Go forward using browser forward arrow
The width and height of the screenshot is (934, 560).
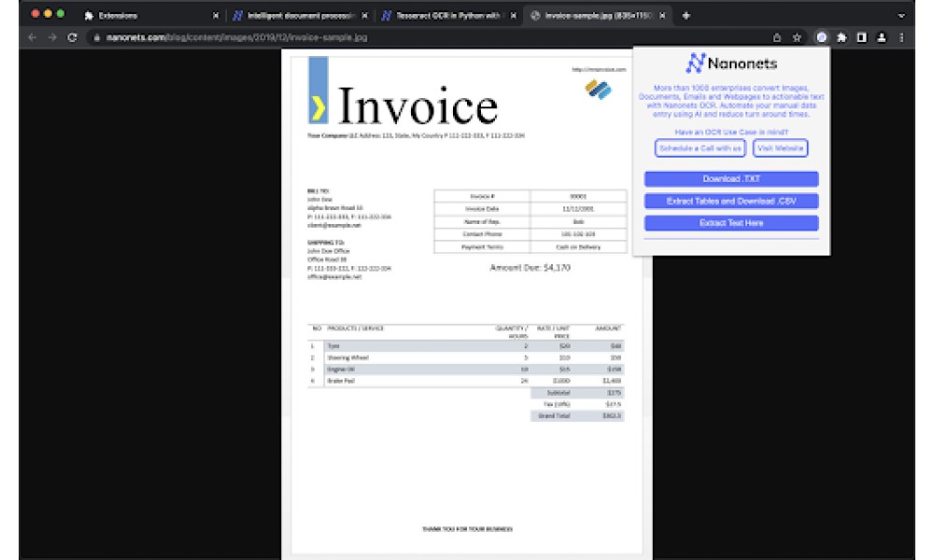[x=52, y=37]
